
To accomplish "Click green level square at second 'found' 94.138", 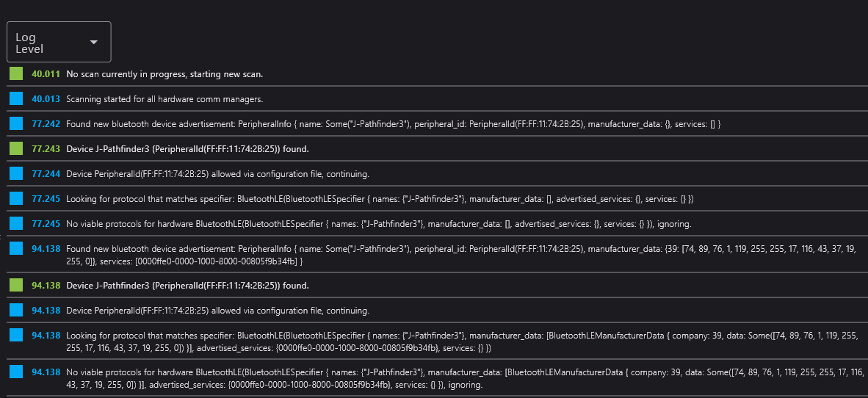I will [16, 285].
